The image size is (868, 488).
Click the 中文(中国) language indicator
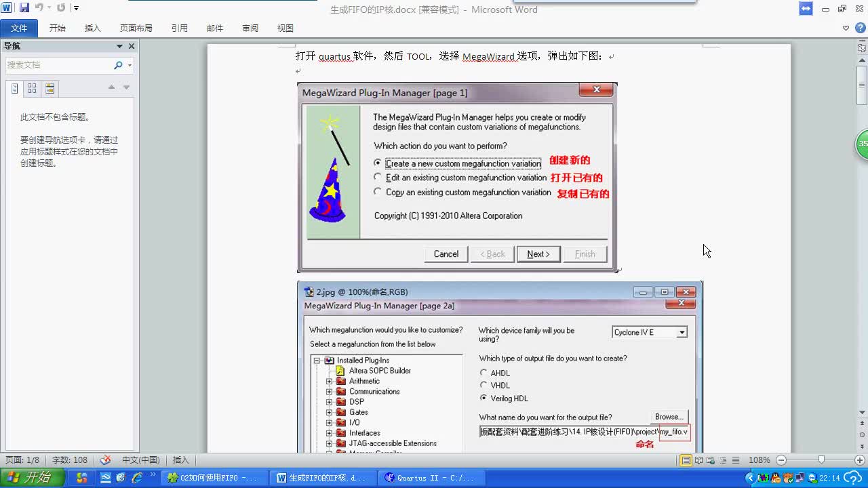point(140,460)
